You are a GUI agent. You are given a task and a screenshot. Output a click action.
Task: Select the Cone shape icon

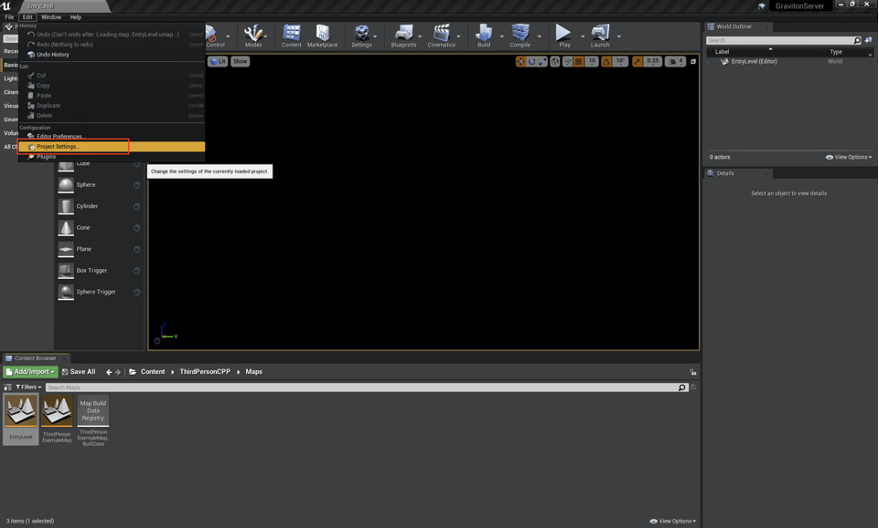(x=66, y=228)
